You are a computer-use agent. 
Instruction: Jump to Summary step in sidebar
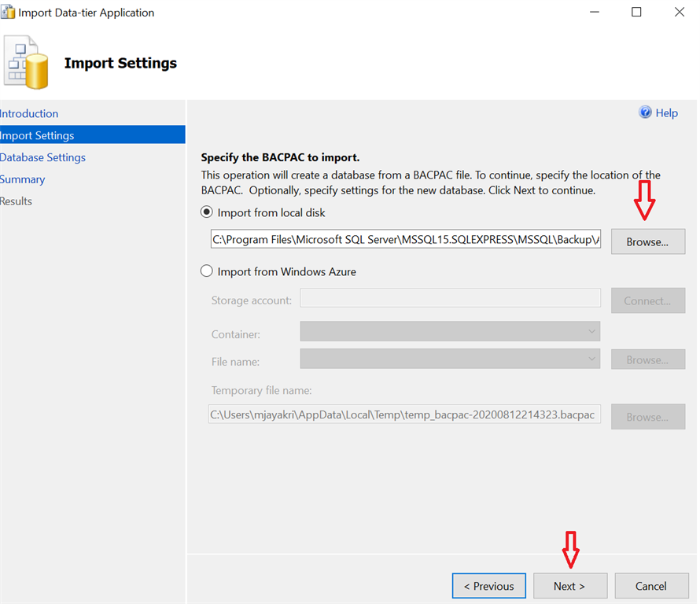pos(23,179)
